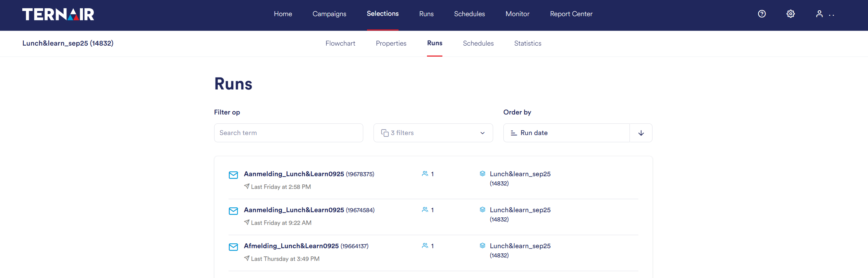Click the Ternair logo
This screenshot has height=278, width=868.
[x=58, y=14]
